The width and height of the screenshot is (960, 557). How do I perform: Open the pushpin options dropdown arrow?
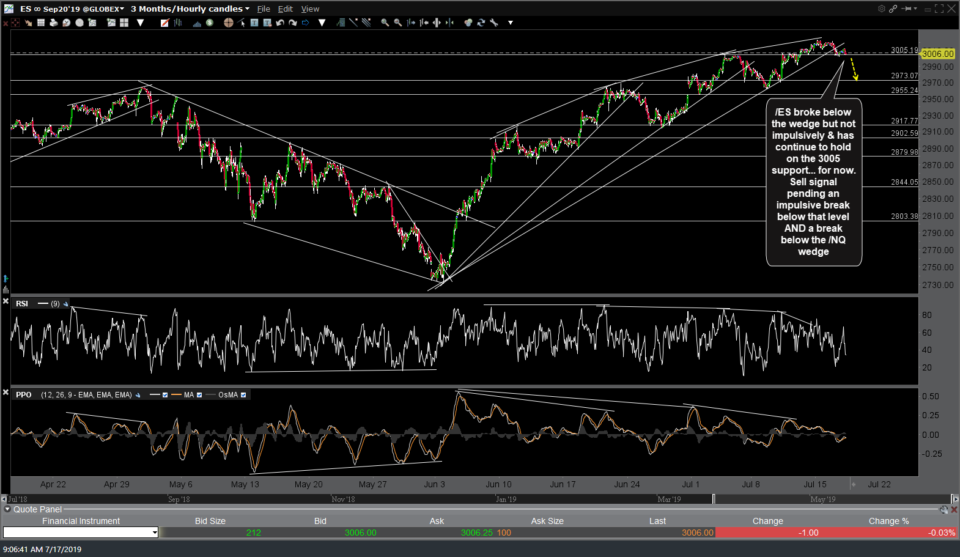pyautogui.click(x=915, y=9)
